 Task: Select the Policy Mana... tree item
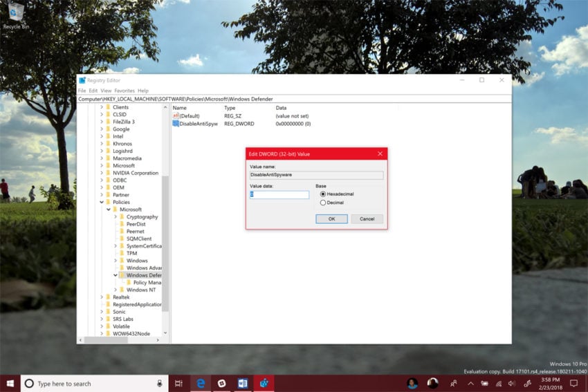point(147,282)
